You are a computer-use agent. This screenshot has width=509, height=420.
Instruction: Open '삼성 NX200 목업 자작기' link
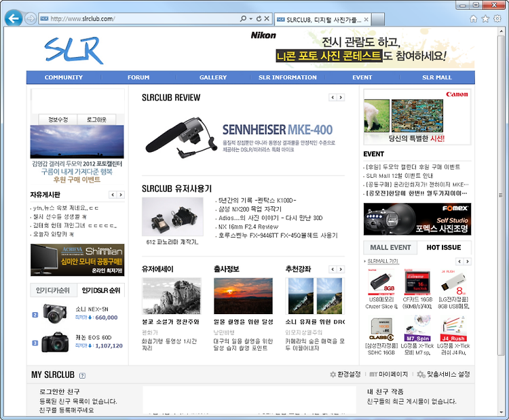tap(250, 210)
